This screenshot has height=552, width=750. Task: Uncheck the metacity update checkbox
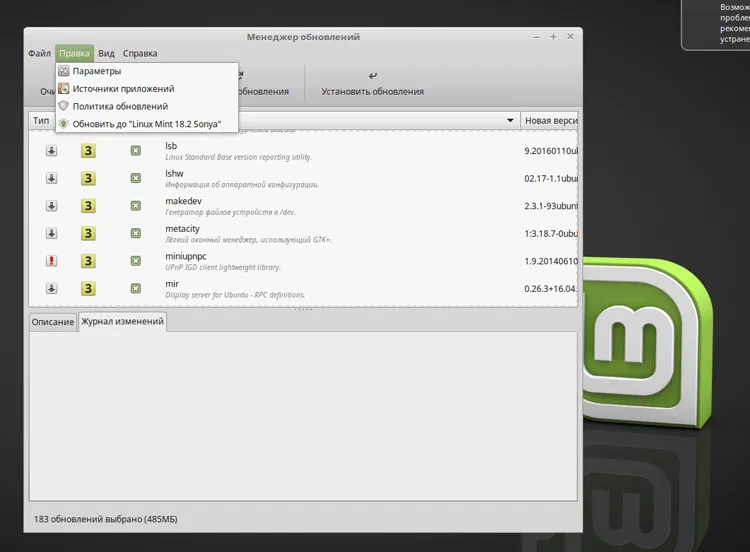pyautogui.click(x=136, y=233)
